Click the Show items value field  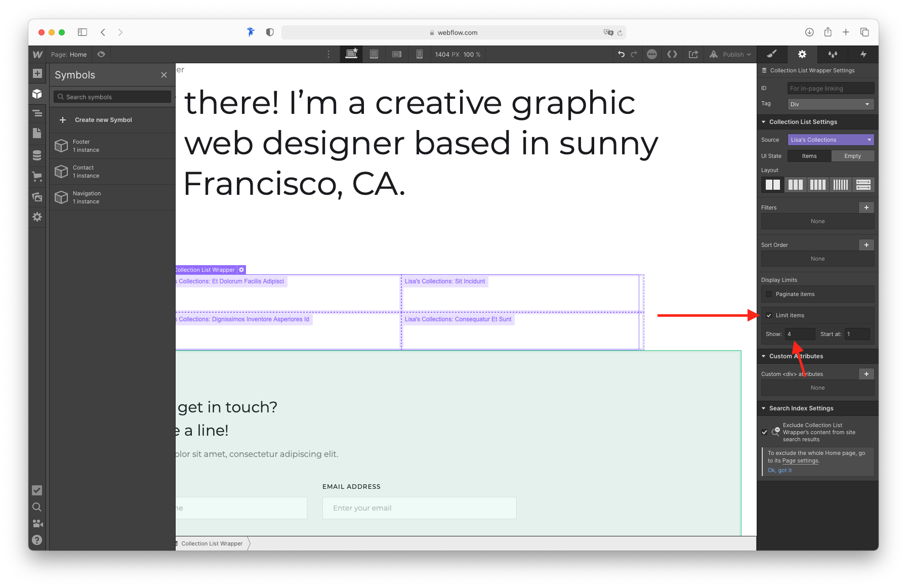pos(799,334)
